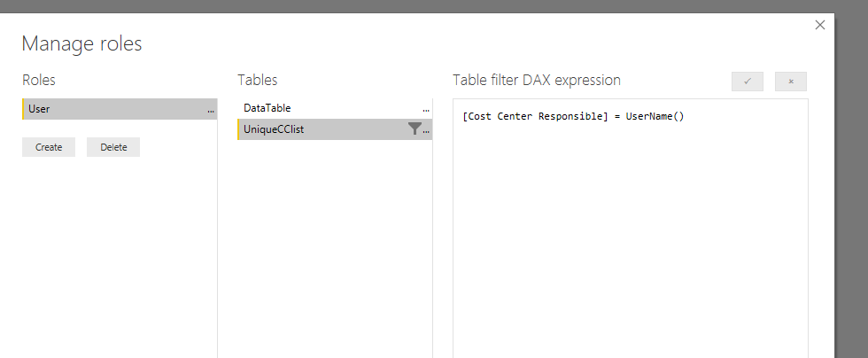Verify DAX expression with the checkmark button

click(748, 82)
